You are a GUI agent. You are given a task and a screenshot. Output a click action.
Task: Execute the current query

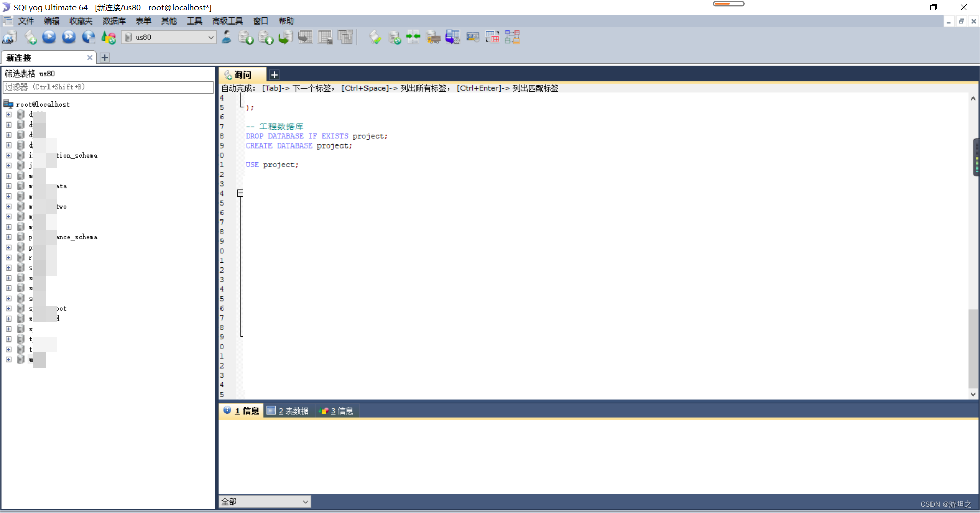(x=49, y=37)
